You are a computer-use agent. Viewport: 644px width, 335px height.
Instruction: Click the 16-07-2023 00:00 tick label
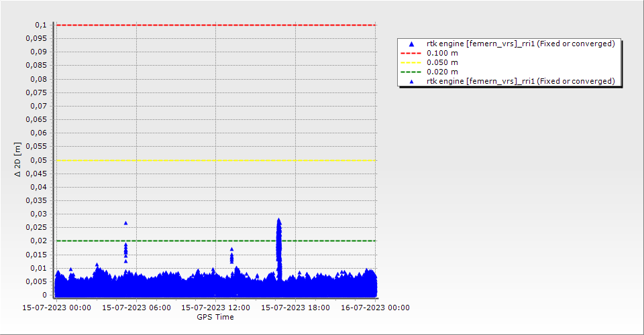[x=374, y=308]
